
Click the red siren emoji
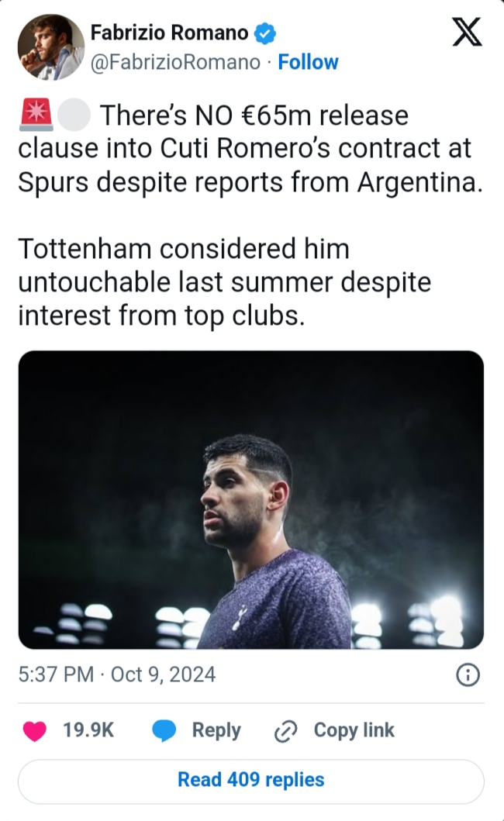(35, 116)
